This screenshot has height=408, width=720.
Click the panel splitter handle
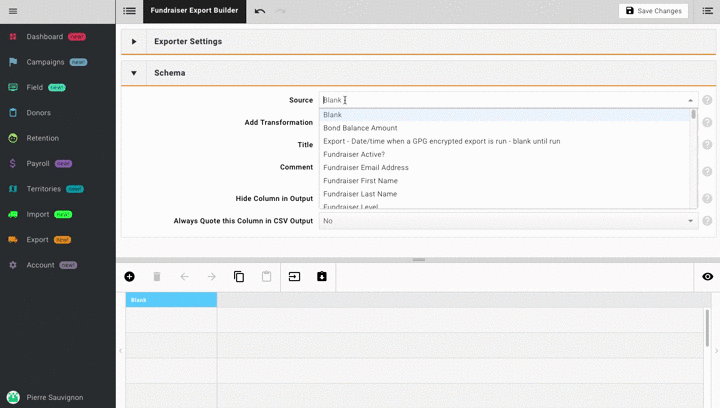pos(418,260)
